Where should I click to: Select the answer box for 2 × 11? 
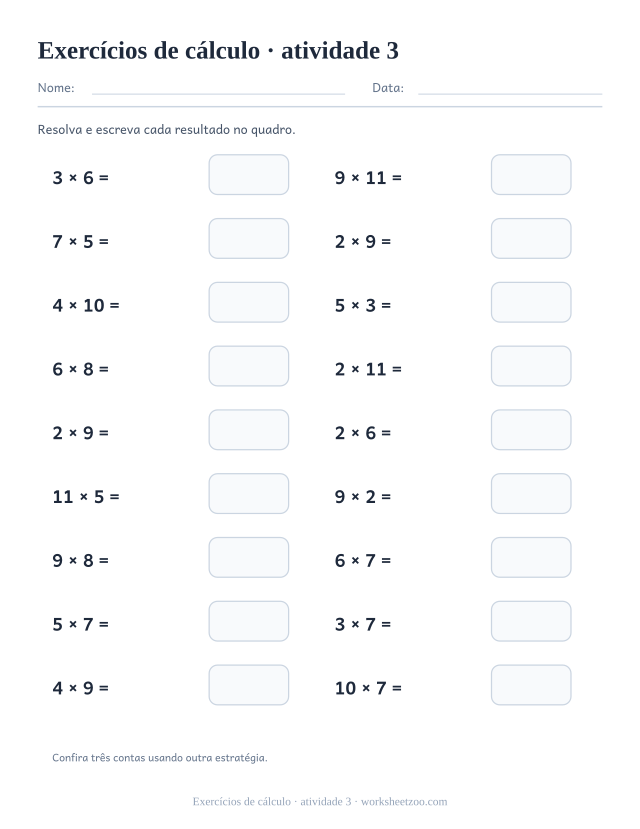(531, 366)
